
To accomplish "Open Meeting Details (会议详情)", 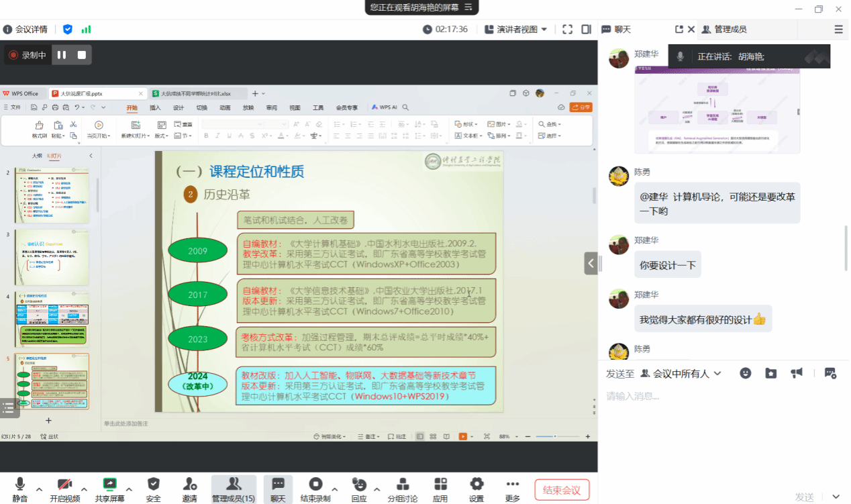I will (x=26, y=30).
